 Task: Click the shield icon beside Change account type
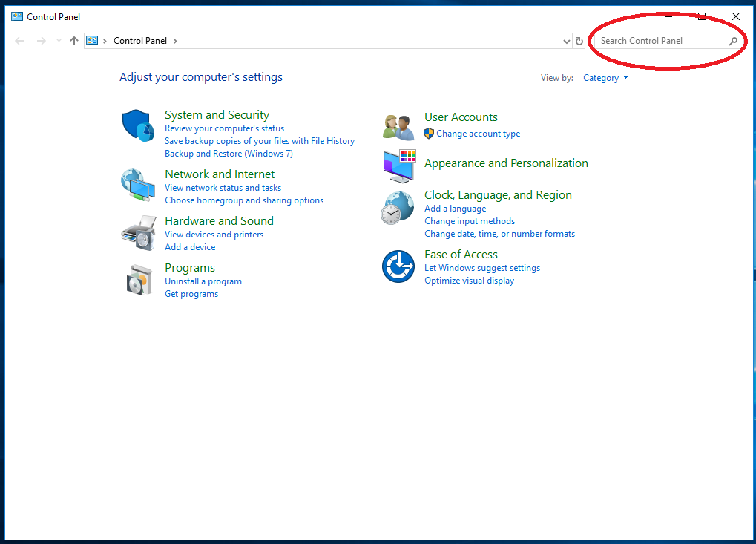click(x=429, y=134)
